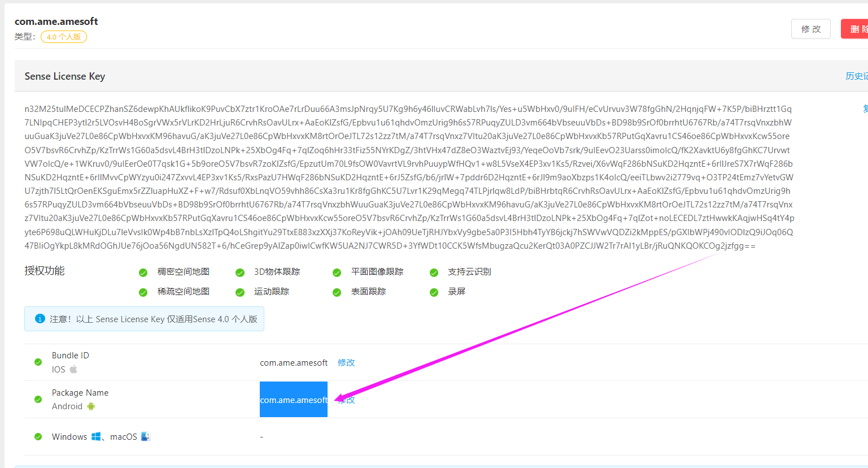Click the 4.0 个人版 version tag
The image size is (868, 468).
tap(63, 36)
